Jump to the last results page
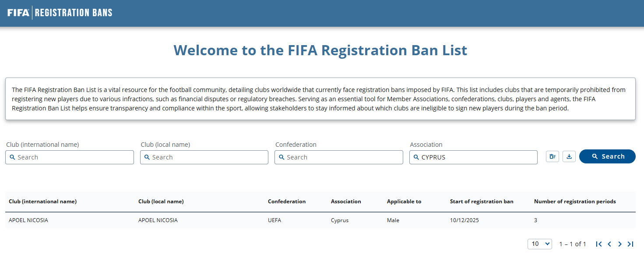This screenshot has width=644, height=255. [630, 244]
